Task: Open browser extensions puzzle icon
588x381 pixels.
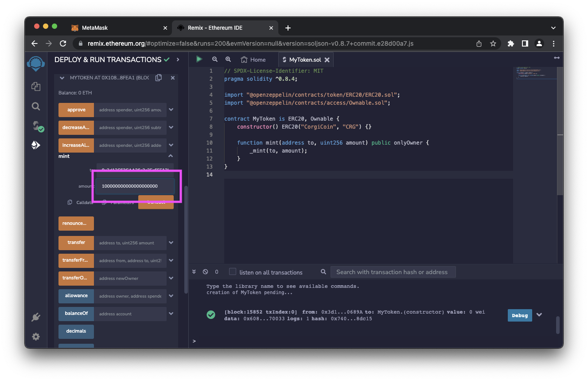Action: pos(511,43)
